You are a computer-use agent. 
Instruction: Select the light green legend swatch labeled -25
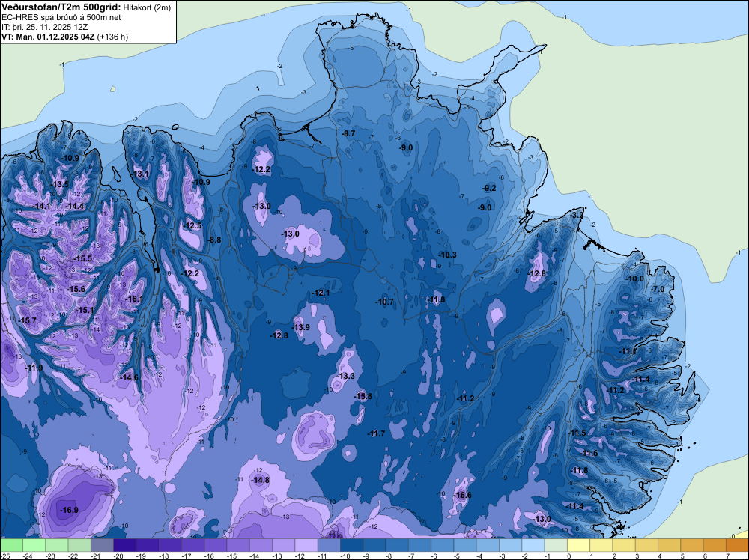coord(11,545)
